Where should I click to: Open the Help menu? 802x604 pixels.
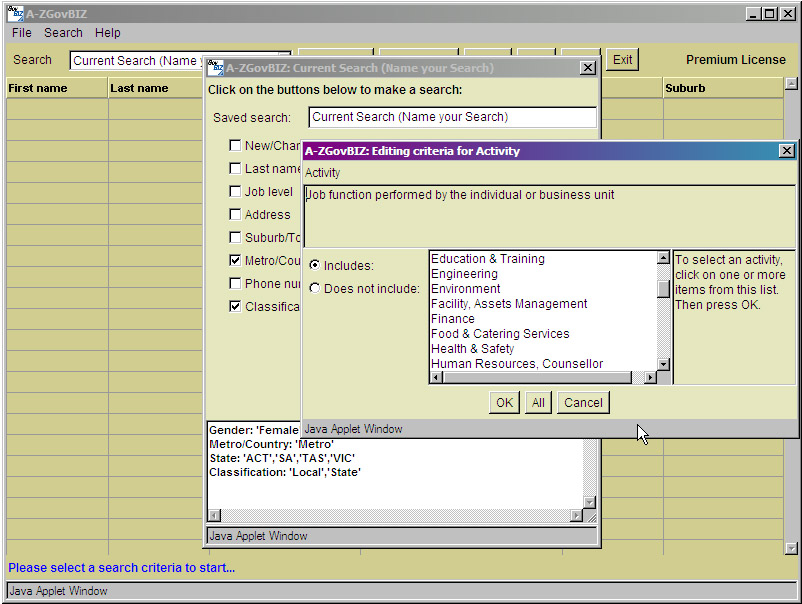pyautogui.click(x=107, y=33)
